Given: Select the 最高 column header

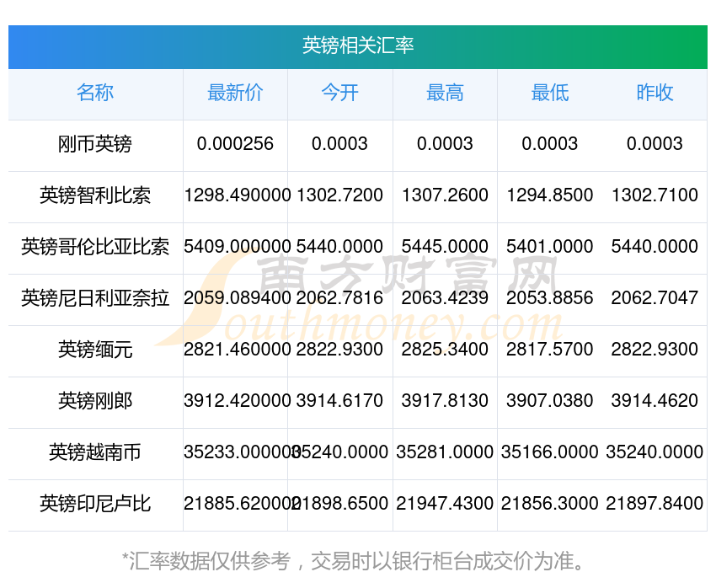Looking at the screenshot, I should tap(446, 93).
